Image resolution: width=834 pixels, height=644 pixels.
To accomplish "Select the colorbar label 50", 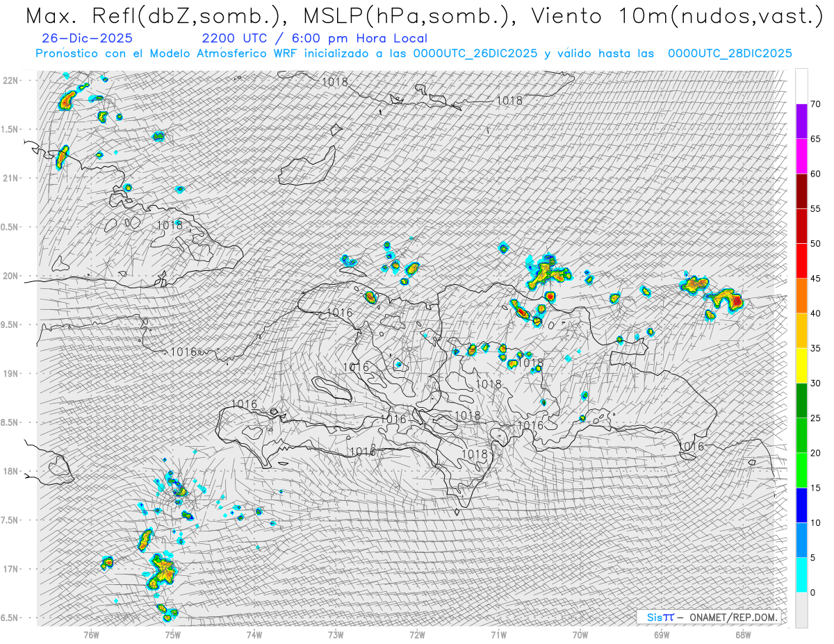I will [815, 244].
